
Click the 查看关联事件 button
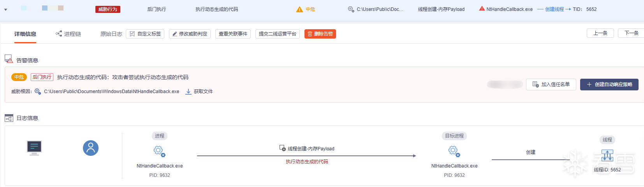[233, 34]
